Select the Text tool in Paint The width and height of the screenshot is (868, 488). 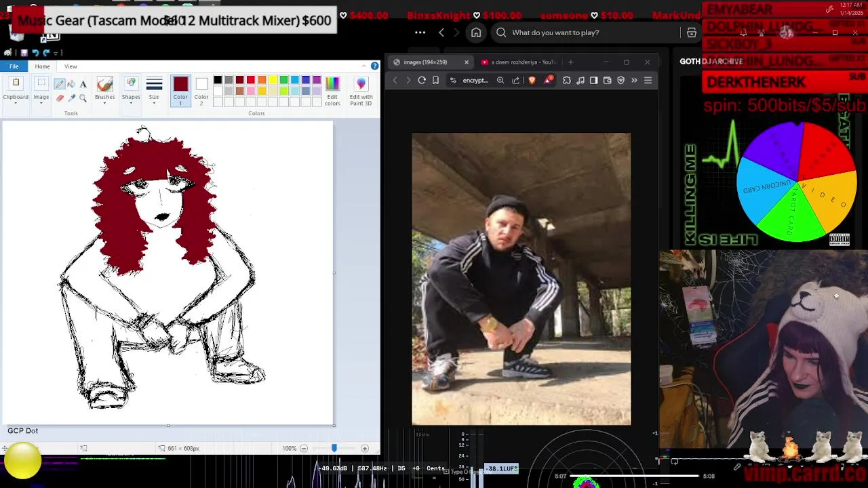(x=83, y=84)
